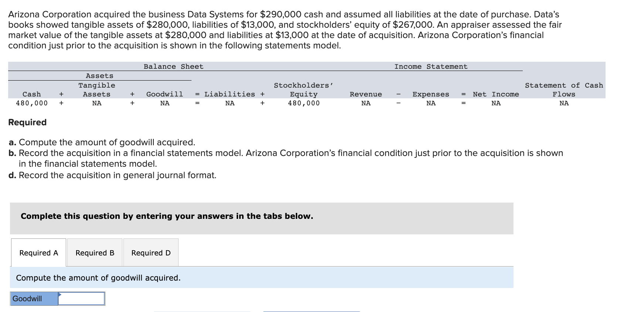Screen dimensions: 644x312
Task: Click the Stockholders' Equity value 480,000
Action: [304, 103]
